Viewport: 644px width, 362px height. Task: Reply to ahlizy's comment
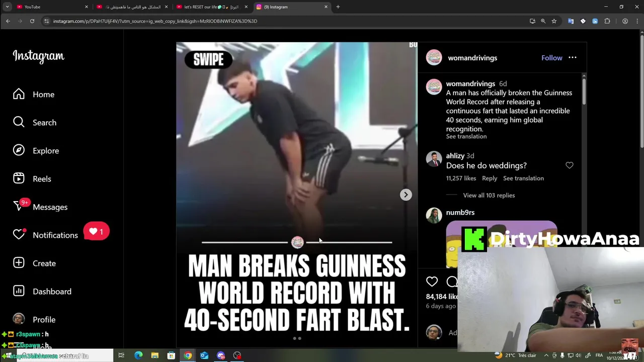[490, 178]
